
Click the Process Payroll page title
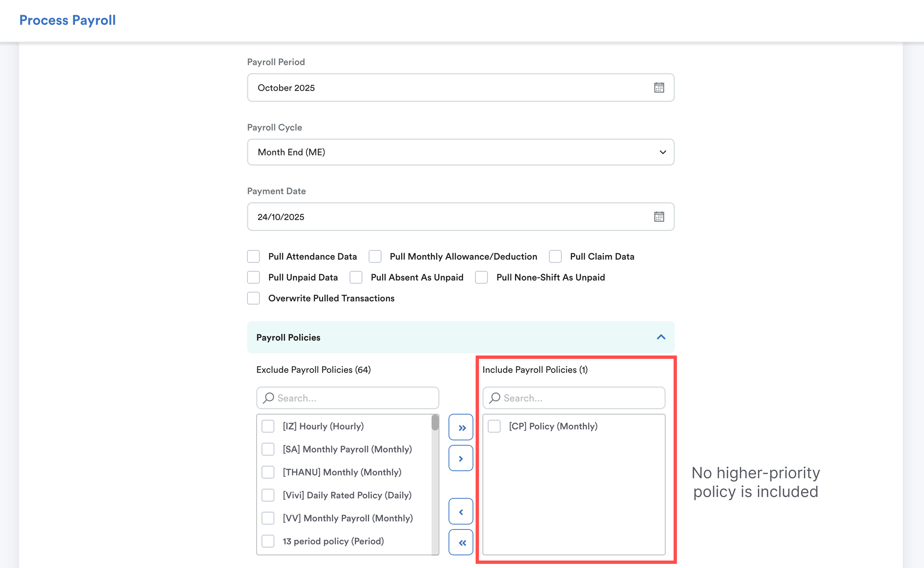click(x=68, y=20)
